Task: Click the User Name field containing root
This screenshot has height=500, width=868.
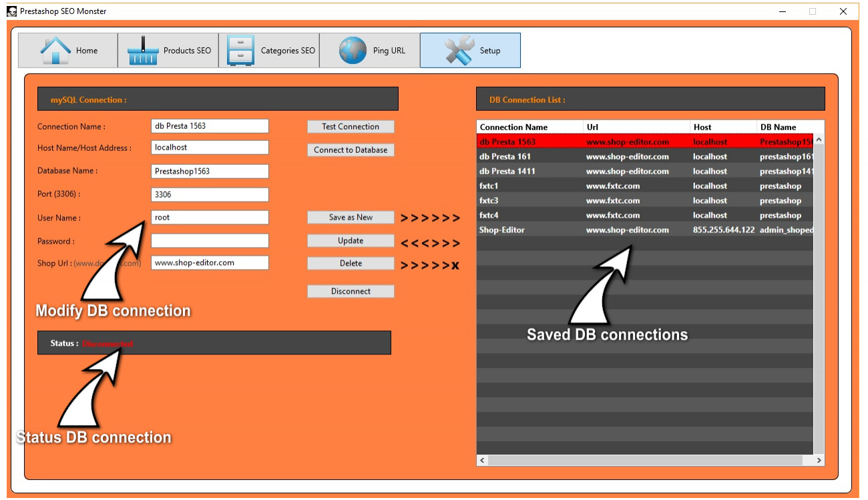Action: tap(210, 218)
